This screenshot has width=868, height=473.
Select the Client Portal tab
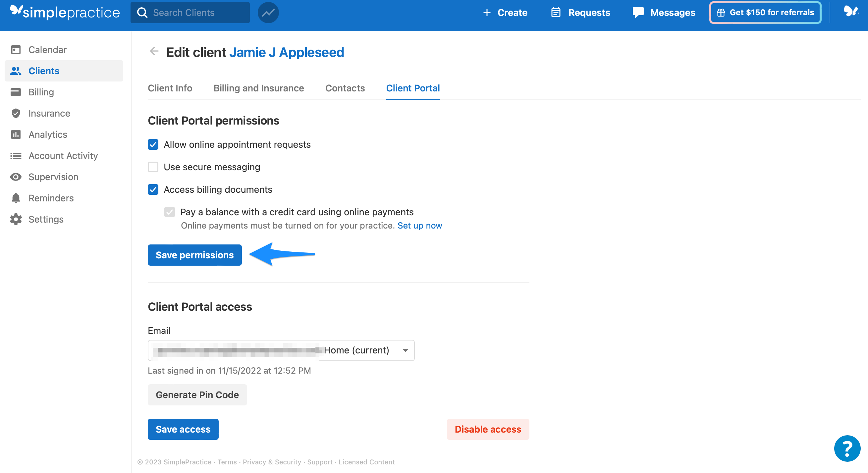[x=413, y=88]
